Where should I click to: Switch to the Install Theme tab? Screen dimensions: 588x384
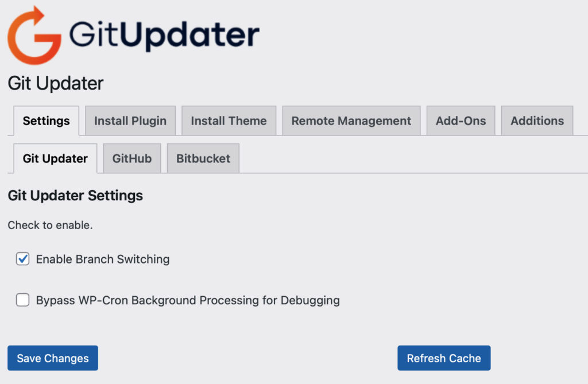[x=229, y=121]
